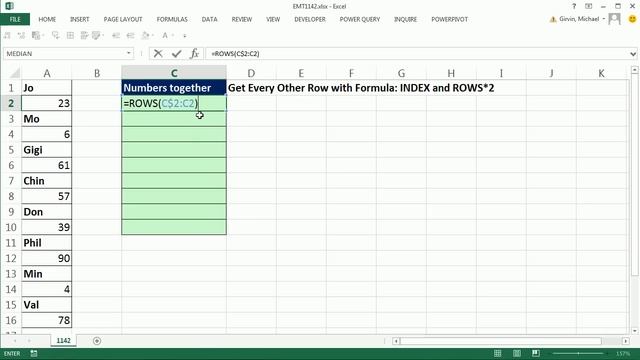Add a new sheet with the plus icon

[x=97, y=341]
